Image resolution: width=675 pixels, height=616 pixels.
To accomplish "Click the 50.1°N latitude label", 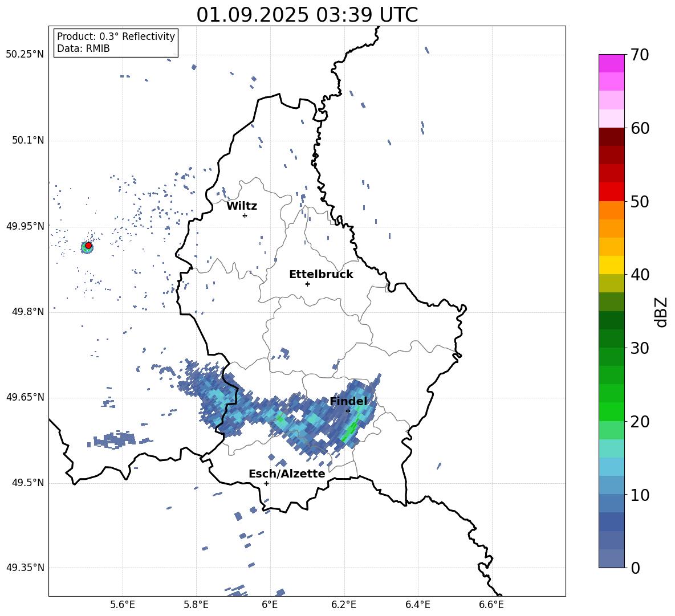I will coord(27,140).
